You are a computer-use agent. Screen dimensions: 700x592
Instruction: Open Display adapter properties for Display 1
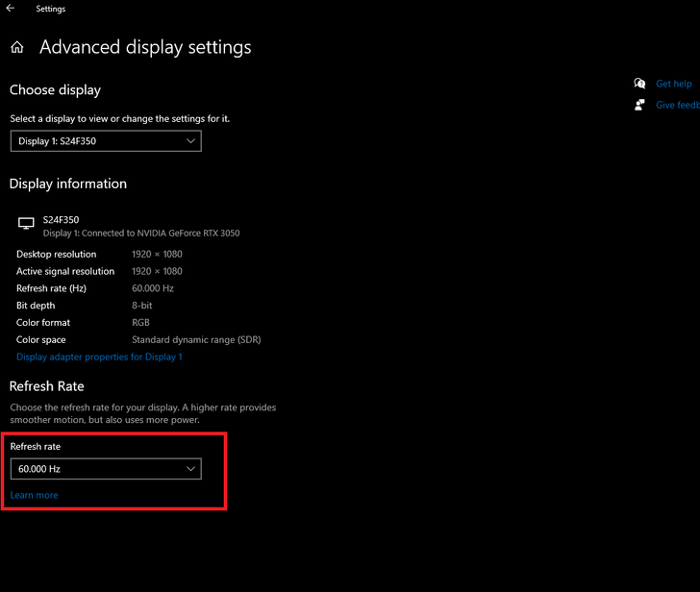click(x=99, y=357)
